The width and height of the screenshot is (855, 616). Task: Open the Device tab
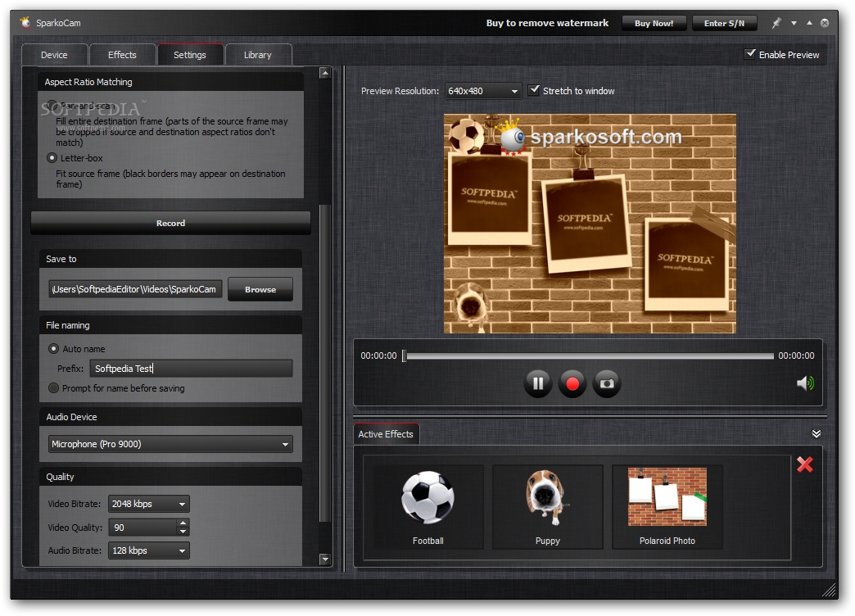[x=54, y=55]
